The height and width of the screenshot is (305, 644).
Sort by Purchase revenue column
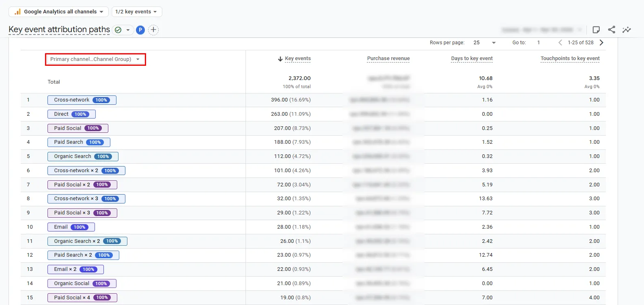388,58
